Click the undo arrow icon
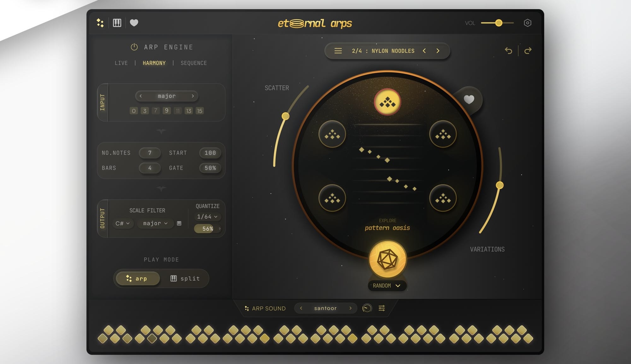 click(508, 51)
